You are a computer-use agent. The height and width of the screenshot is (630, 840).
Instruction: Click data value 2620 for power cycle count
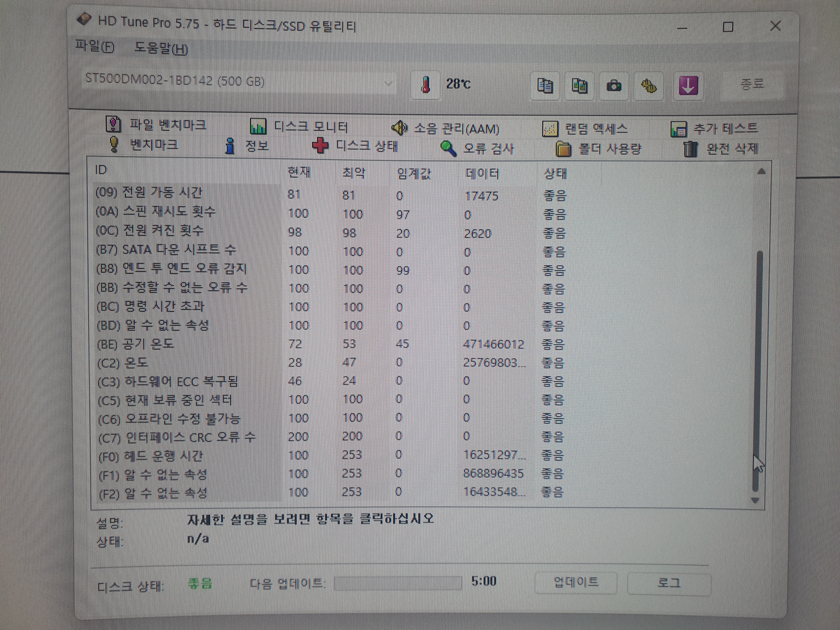[478, 233]
